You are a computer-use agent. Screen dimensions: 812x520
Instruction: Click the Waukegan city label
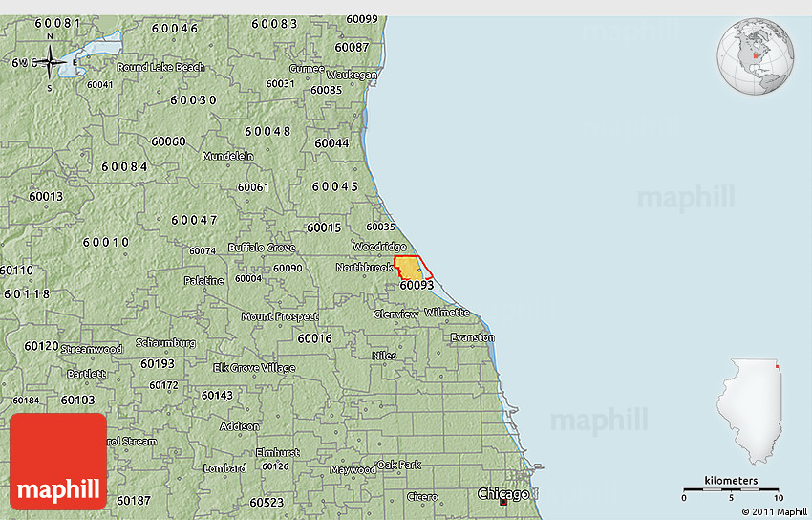pos(353,75)
